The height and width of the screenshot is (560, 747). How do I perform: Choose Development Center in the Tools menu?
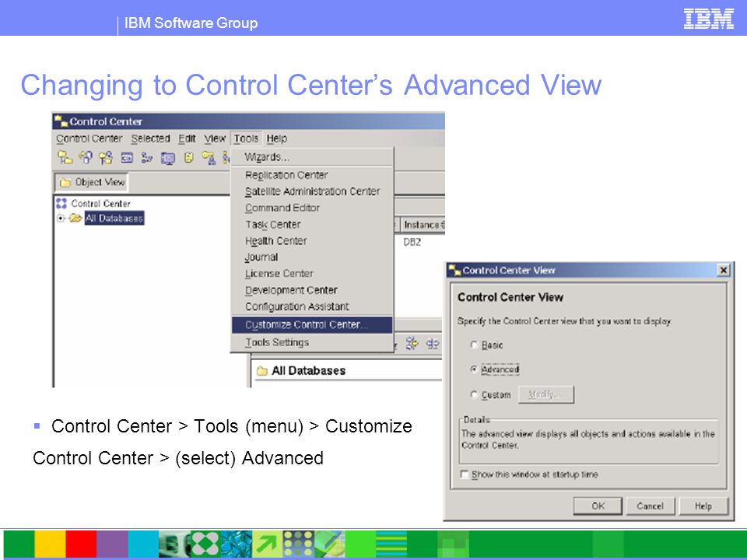[x=312, y=290]
